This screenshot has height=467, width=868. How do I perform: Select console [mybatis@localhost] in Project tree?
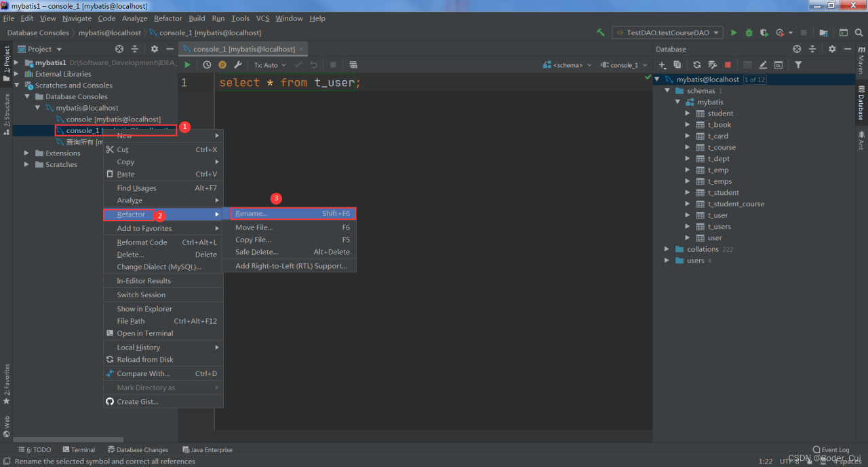coord(113,119)
